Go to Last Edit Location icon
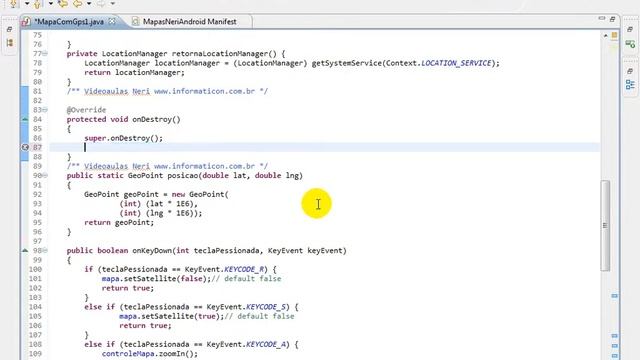The width and height of the screenshot is (640, 360). click(62, 4)
